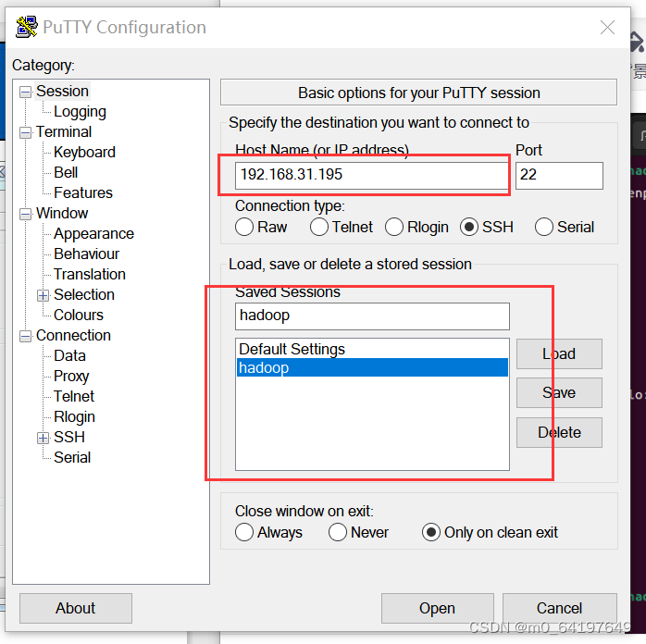Screen dimensions: 646x644
Task: Select Serial connection type
Action: coord(565,228)
